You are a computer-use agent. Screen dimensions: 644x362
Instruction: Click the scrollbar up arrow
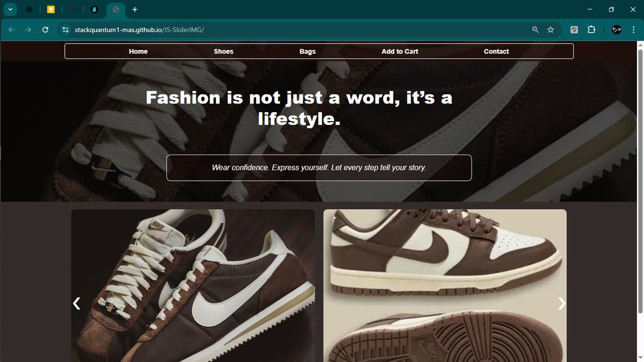pos(640,45)
